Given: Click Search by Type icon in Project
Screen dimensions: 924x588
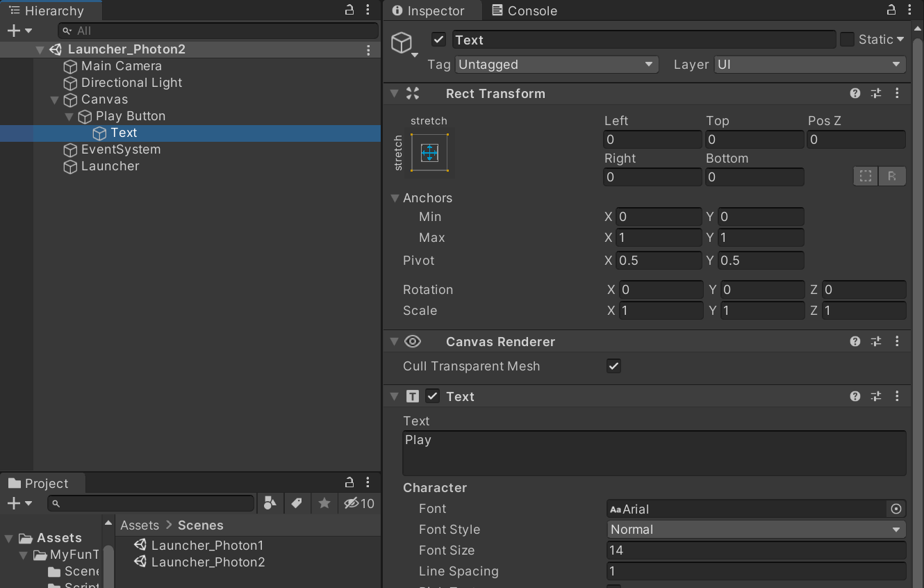Looking at the screenshot, I should [271, 503].
